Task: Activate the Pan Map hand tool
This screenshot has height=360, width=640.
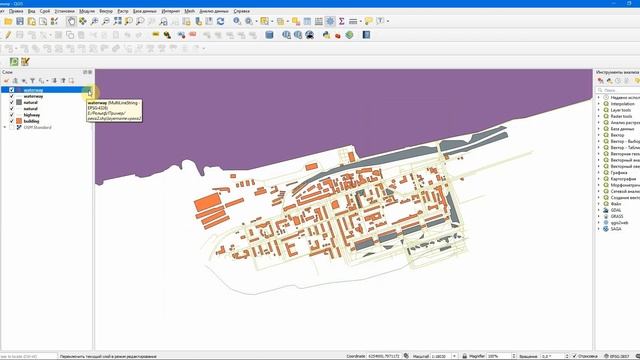Action: (x=71, y=21)
